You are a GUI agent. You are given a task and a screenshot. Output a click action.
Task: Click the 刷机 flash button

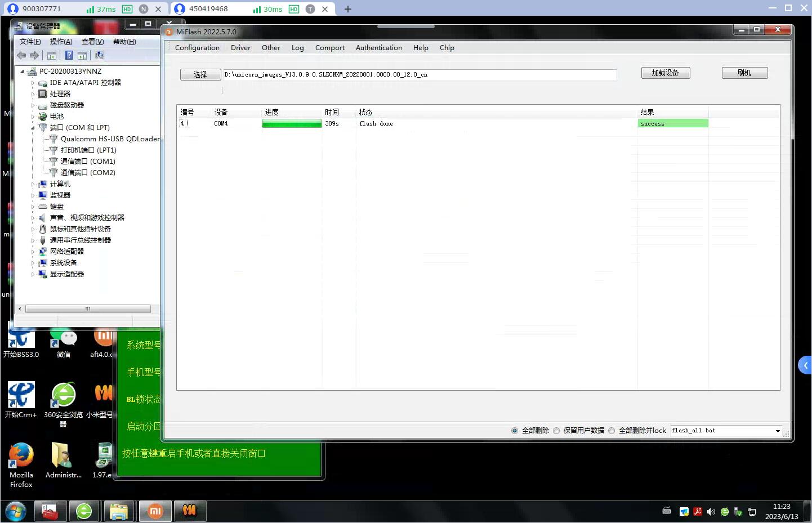tap(744, 73)
